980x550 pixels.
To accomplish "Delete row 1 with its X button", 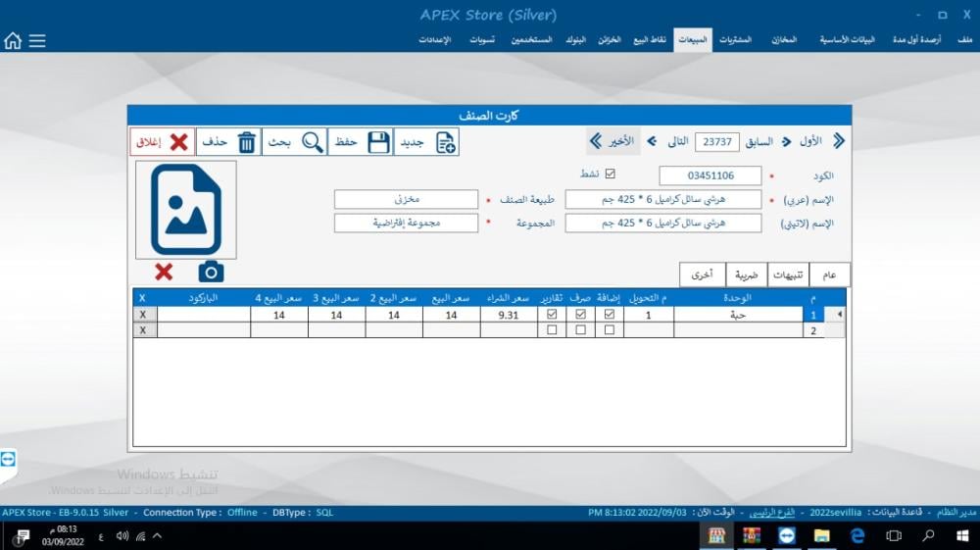I will [143, 315].
